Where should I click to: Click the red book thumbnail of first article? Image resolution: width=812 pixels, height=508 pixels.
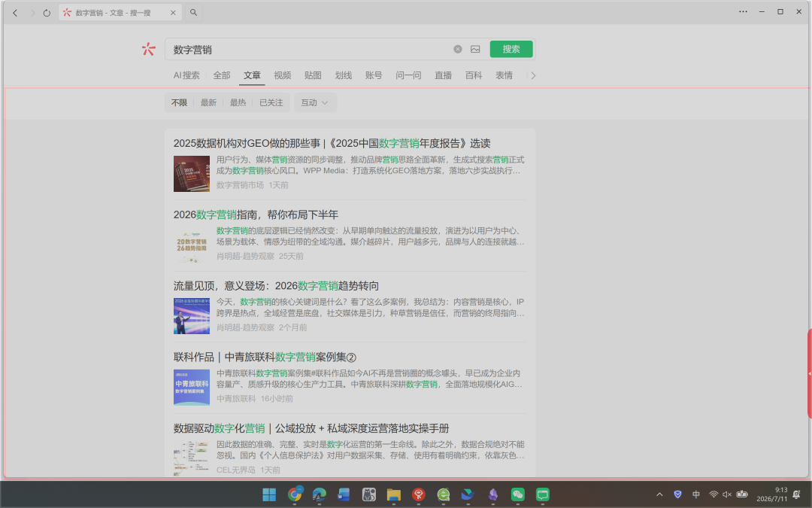tap(192, 174)
